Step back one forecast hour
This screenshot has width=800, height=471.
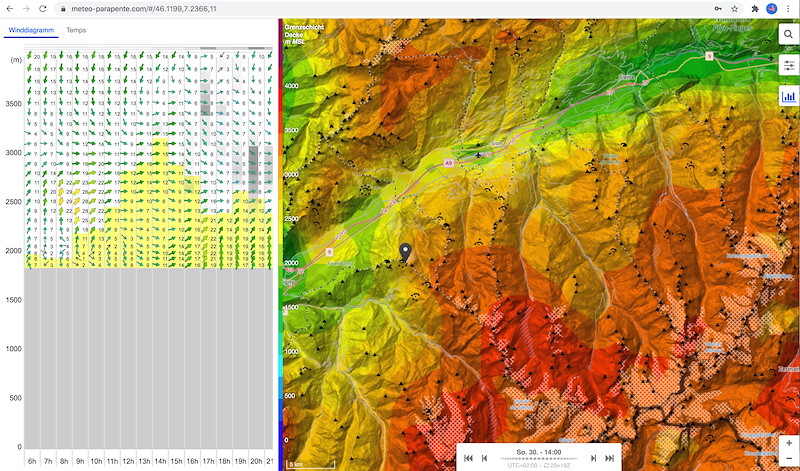[x=485, y=458]
